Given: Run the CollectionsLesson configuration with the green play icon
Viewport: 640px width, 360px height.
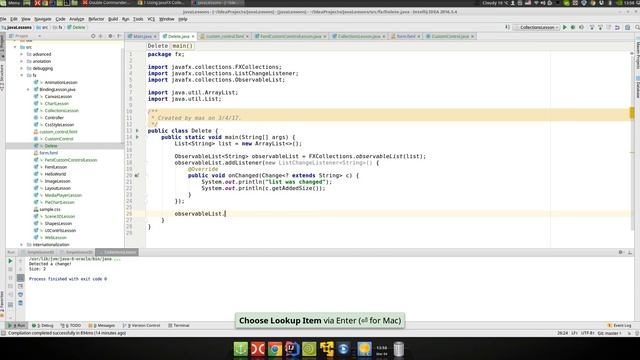Looking at the screenshot, I should click(x=564, y=27).
